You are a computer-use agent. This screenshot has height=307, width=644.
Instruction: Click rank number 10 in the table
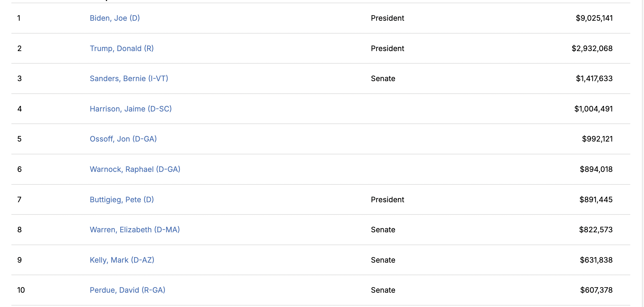tap(21, 290)
